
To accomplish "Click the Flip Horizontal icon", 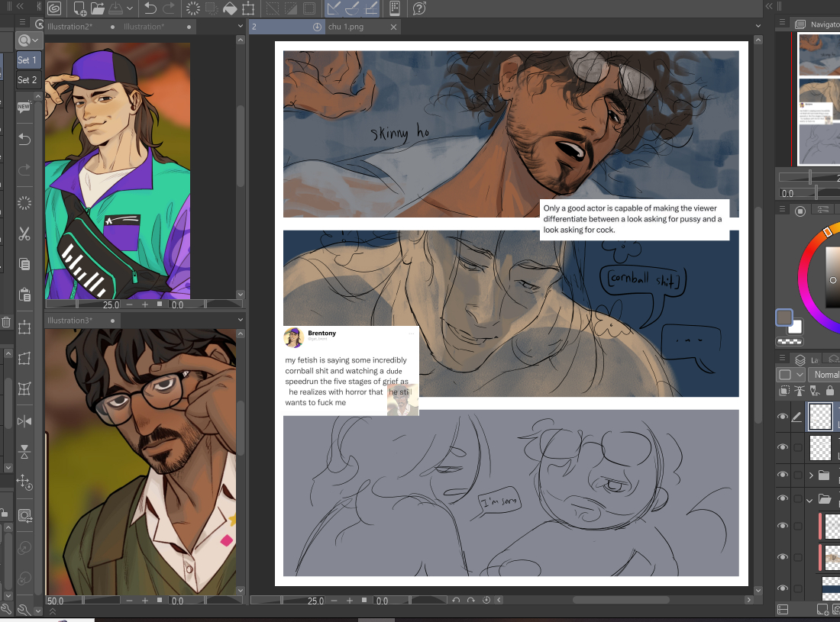I will point(24,421).
